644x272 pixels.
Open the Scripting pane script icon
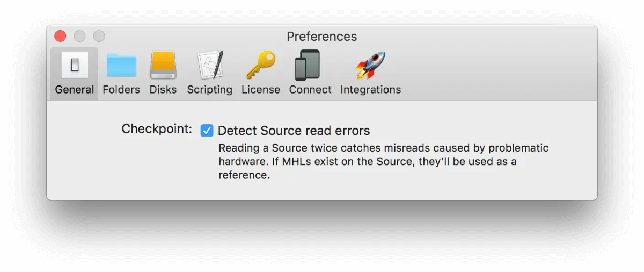click(x=210, y=65)
